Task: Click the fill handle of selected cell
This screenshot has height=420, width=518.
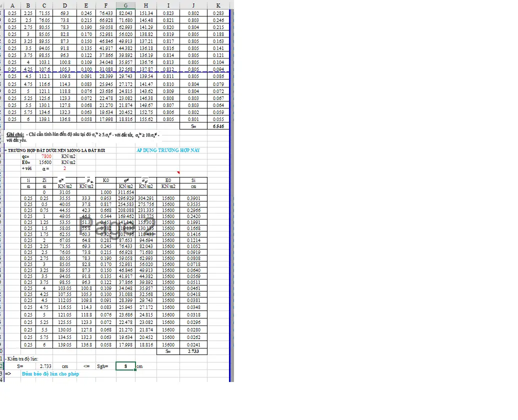Action: (x=135, y=370)
